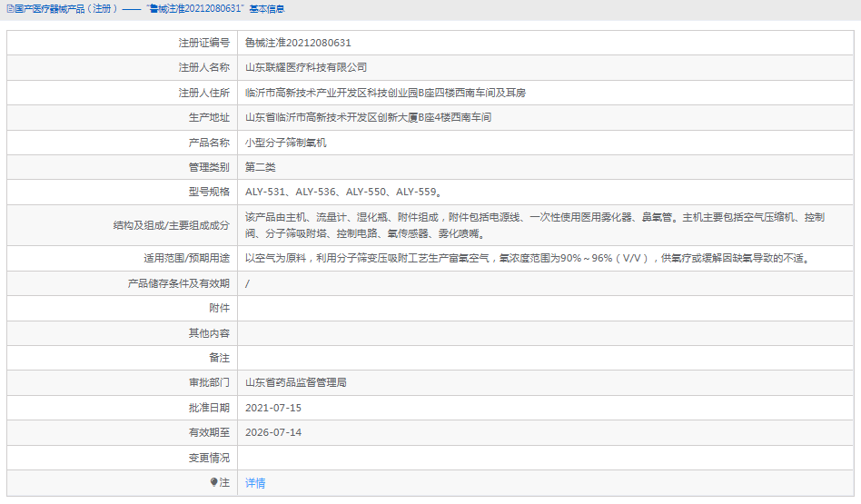Click the 管理类别 label

[x=209, y=167]
